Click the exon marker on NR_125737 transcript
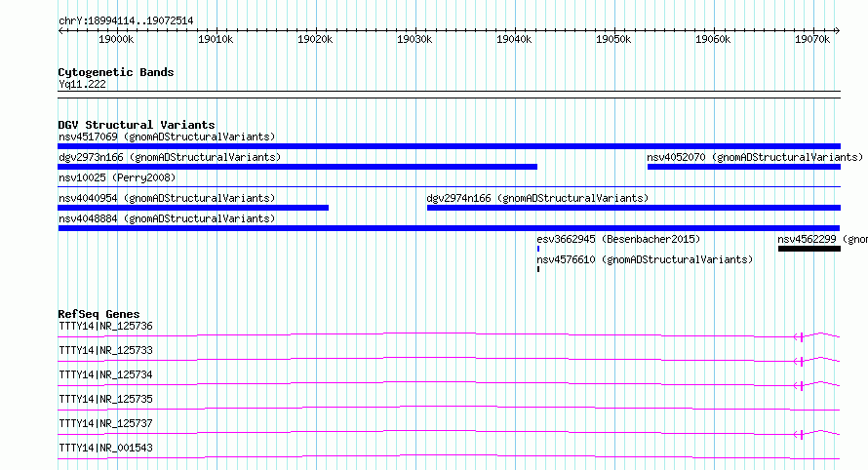 [x=801, y=434]
